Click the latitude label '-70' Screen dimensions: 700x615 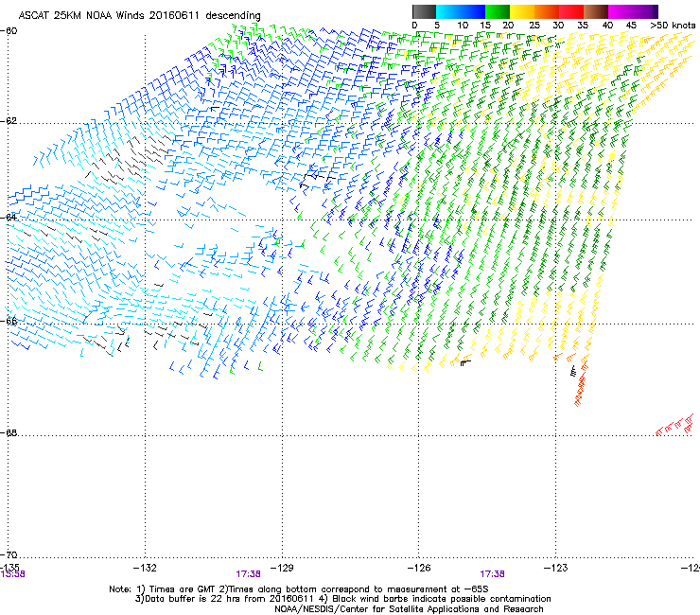[x=9, y=554]
